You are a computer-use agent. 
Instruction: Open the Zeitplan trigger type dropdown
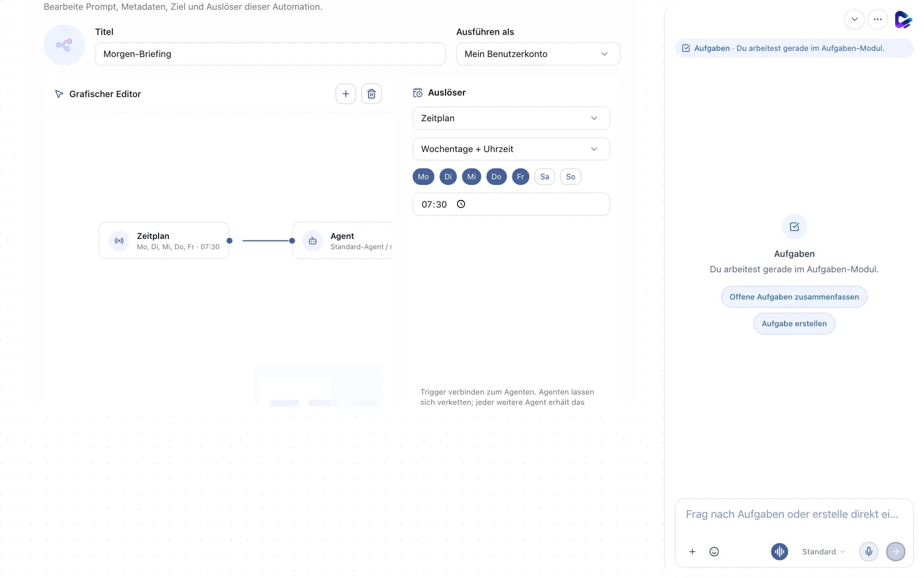511,118
